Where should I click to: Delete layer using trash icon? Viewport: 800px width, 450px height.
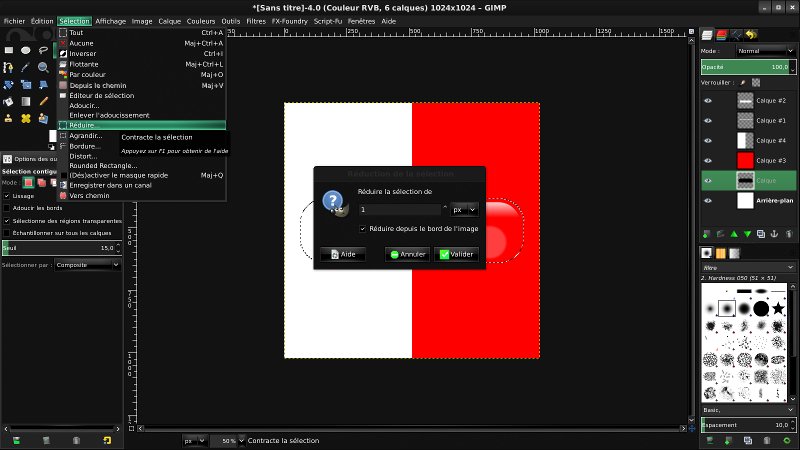click(x=788, y=234)
